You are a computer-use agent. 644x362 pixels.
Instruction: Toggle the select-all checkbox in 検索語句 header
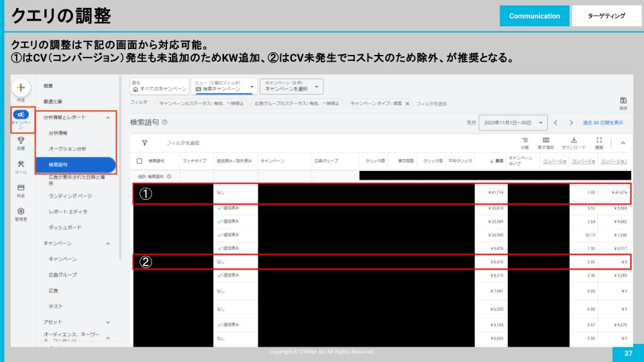(139, 161)
